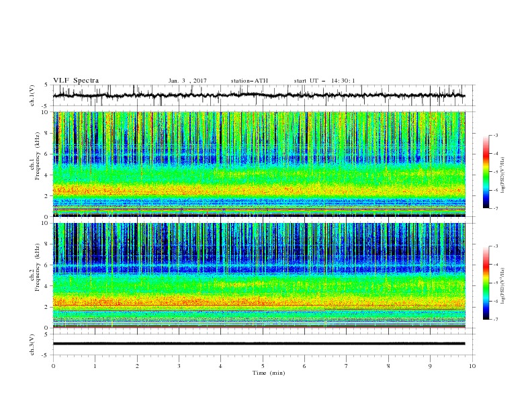The image size is (532, 411).
Task: Click the 'Time (min)' axis title
Action: (x=269, y=373)
